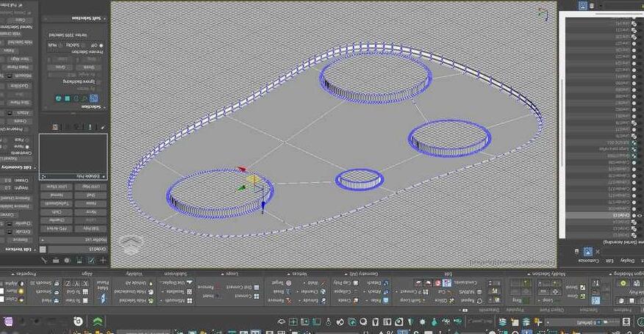Select the Multi radio under Preview Selection
Screen dimensions: 644x334
click(61, 45)
